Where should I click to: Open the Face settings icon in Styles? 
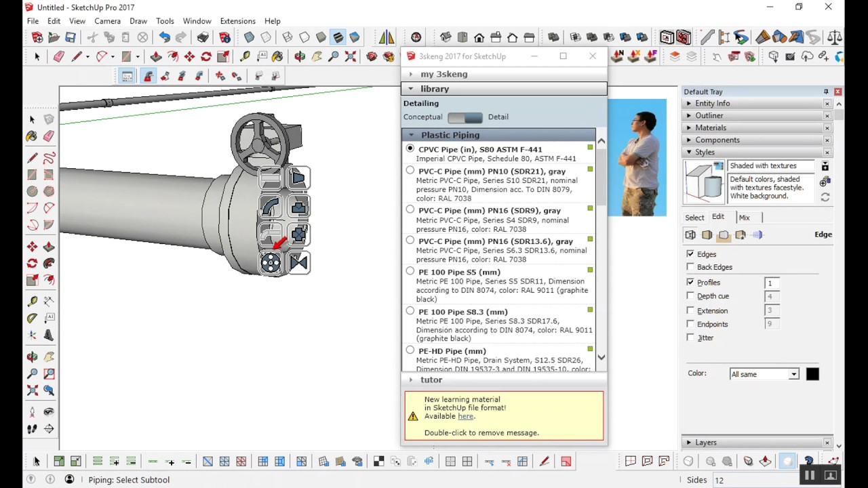click(707, 235)
